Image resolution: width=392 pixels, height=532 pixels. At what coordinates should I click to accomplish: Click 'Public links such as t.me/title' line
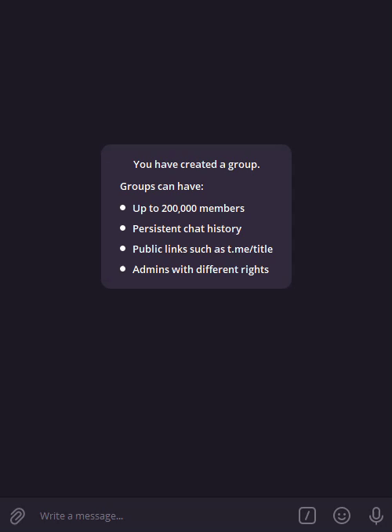[x=202, y=249]
